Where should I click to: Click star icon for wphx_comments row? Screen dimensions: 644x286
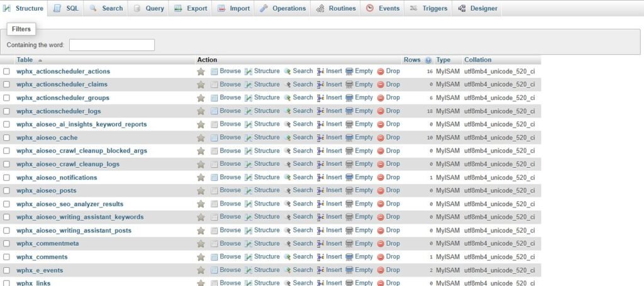tap(201, 257)
